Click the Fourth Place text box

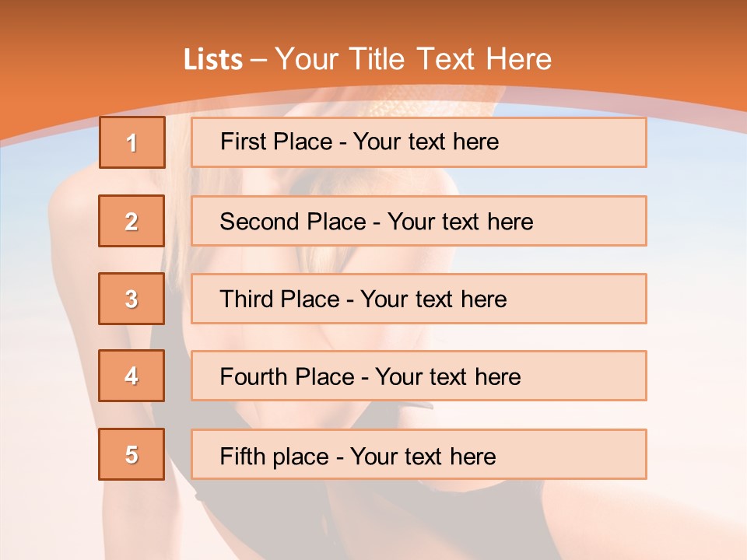pyautogui.click(x=419, y=376)
